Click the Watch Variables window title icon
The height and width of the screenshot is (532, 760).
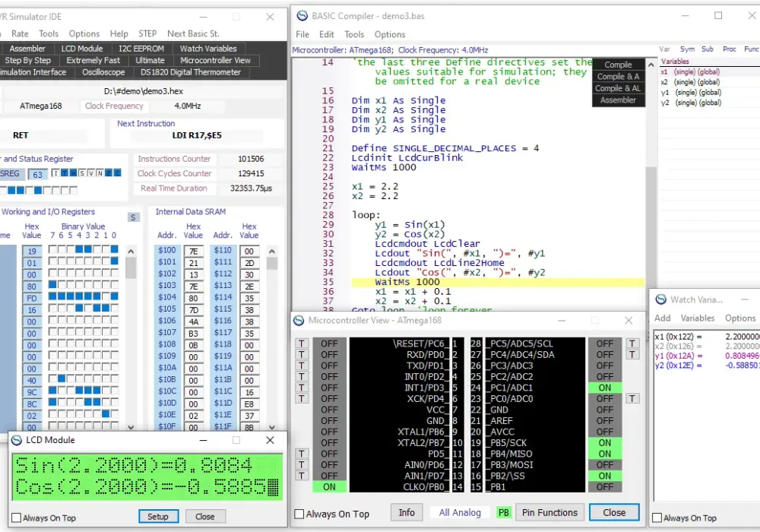(x=660, y=299)
